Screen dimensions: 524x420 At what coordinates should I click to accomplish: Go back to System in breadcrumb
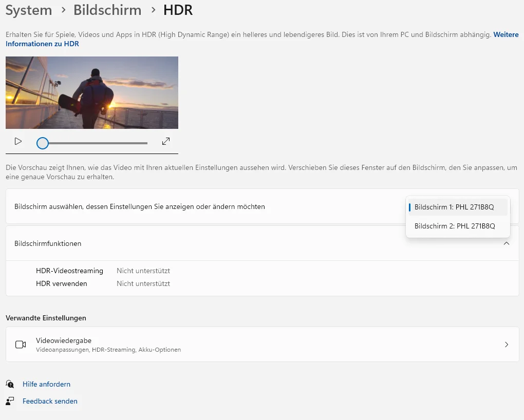(29, 10)
